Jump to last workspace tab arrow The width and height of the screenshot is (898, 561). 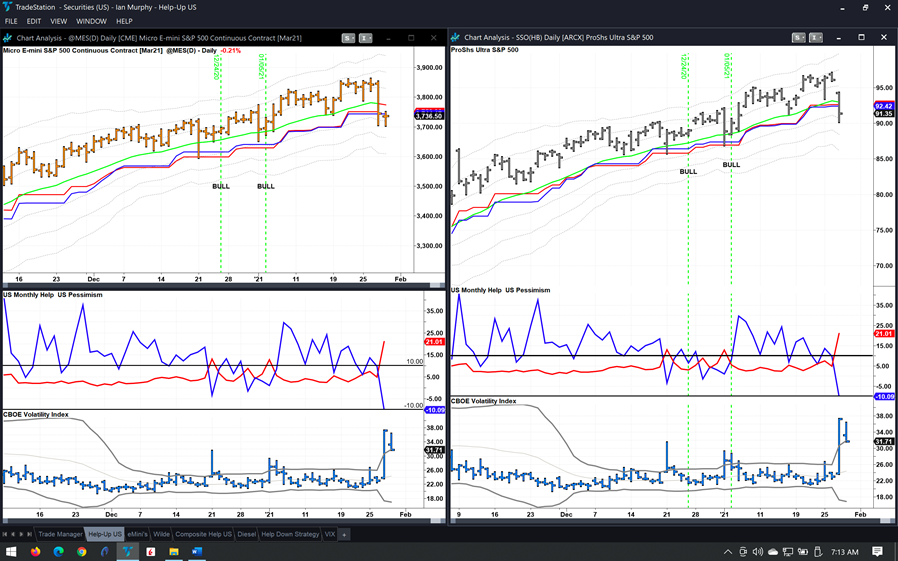[30, 534]
